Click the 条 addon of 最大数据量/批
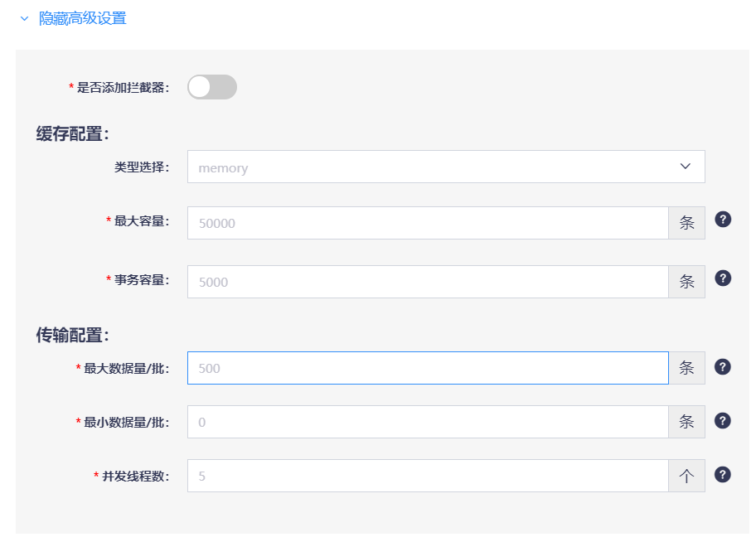Screen dimensions: 756x542 pyautogui.click(x=686, y=368)
